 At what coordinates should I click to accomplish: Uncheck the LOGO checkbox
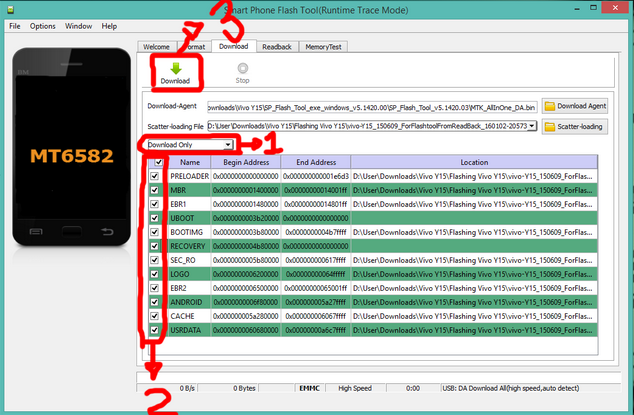(154, 274)
